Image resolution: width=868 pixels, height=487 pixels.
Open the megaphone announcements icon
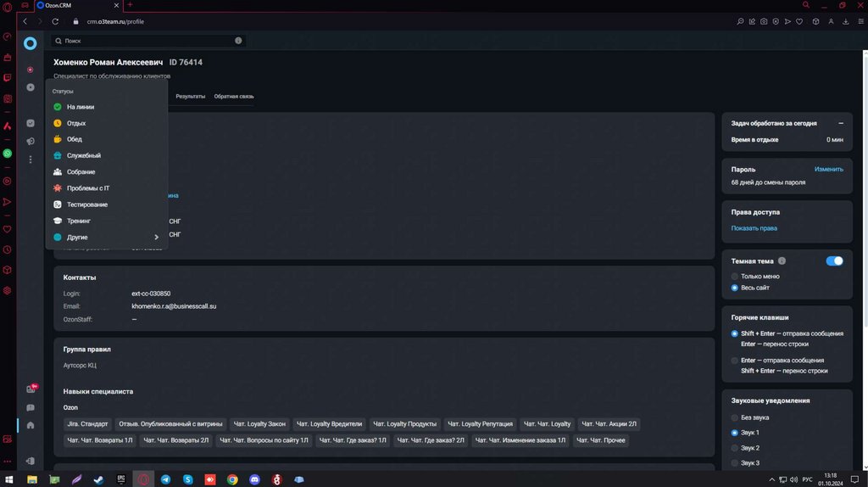click(31, 142)
